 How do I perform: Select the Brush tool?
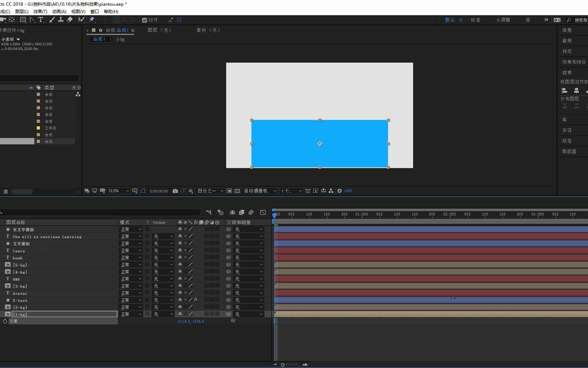coord(52,20)
